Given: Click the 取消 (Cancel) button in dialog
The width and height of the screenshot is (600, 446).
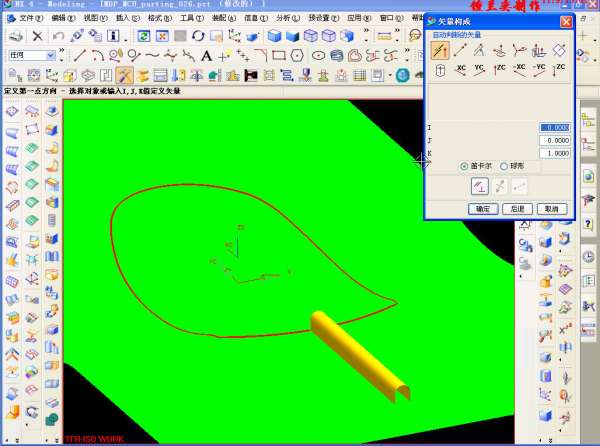Looking at the screenshot, I should pos(551,209).
